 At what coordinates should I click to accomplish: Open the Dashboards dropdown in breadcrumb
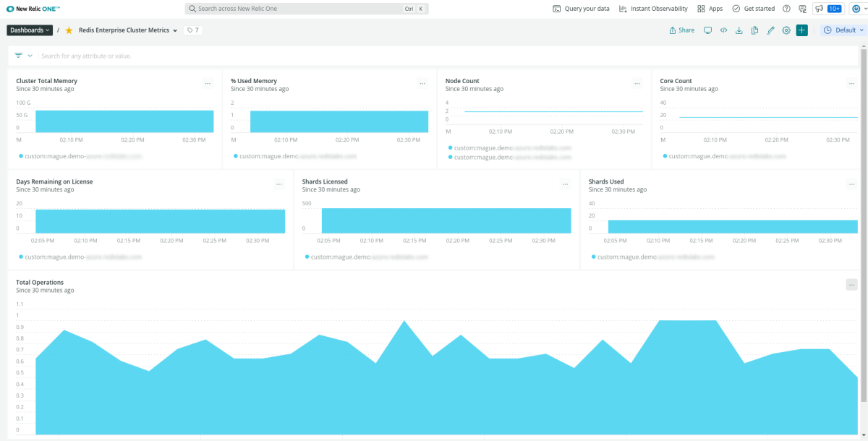pos(30,30)
